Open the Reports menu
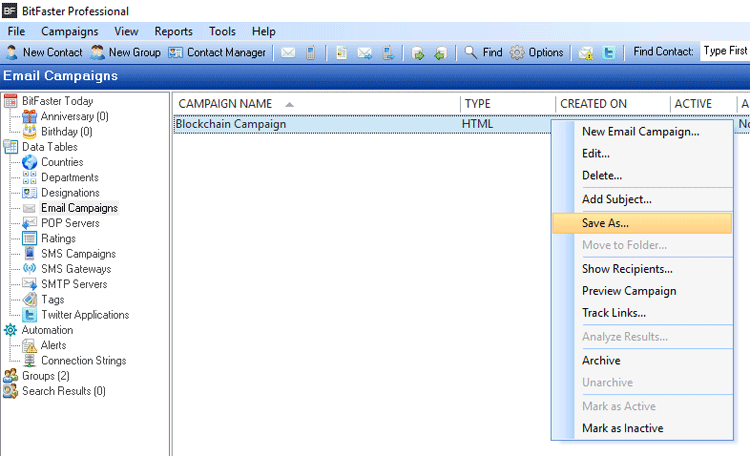 [174, 31]
